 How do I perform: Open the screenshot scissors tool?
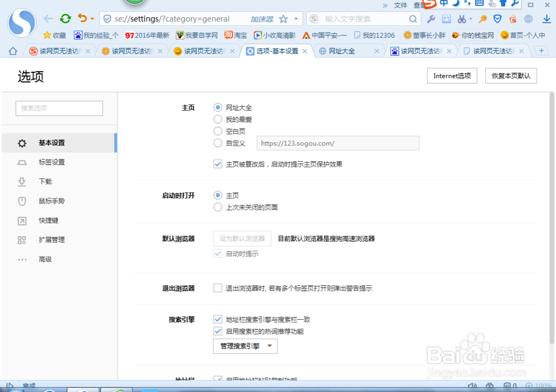[x=462, y=18]
